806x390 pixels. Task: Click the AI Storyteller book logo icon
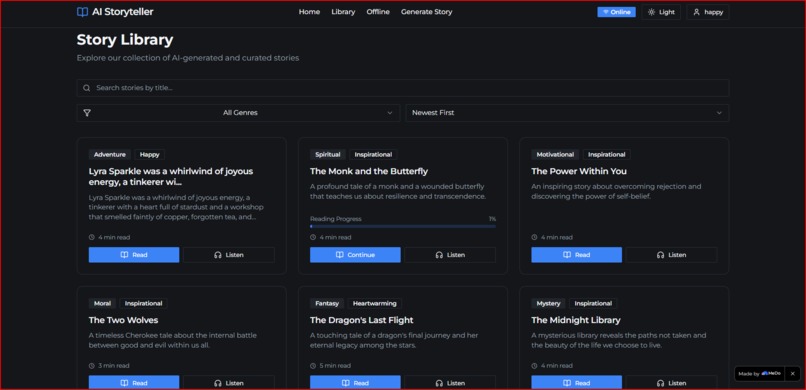82,12
